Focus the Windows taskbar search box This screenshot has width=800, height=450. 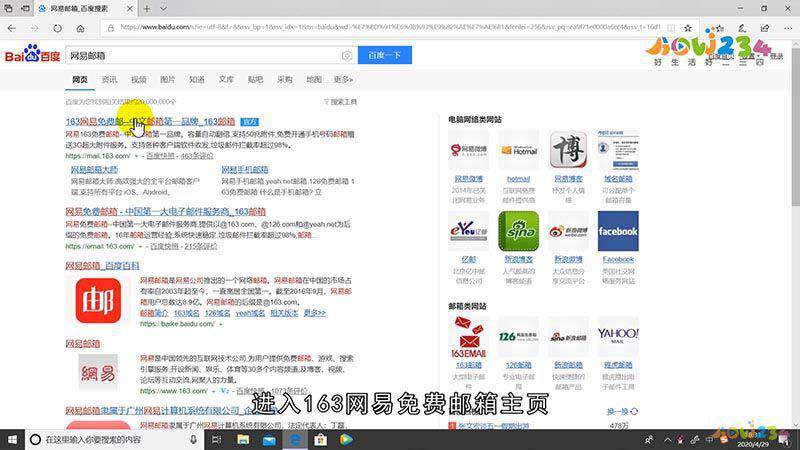click(x=114, y=439)
